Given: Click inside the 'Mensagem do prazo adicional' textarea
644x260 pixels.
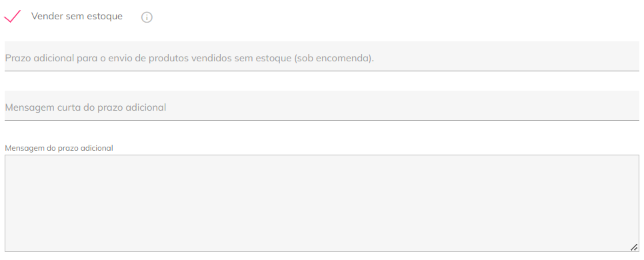Looking at the screenshot, I should [x=321, y=203].
